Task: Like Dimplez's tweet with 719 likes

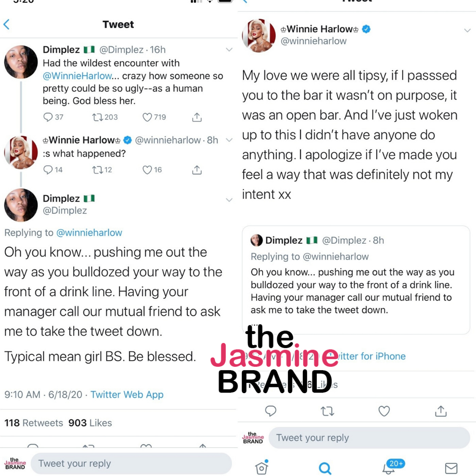Action: pos(147,117)
